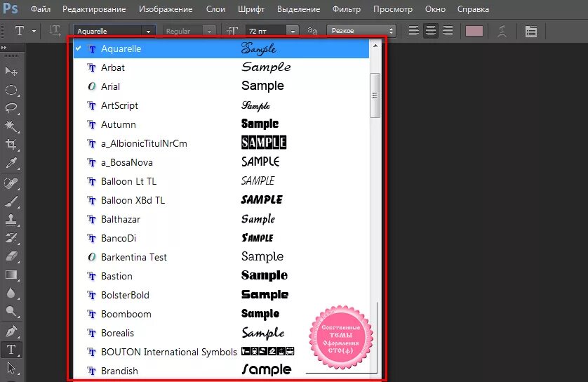Choose the a_BosaNova font

[221, 162]
